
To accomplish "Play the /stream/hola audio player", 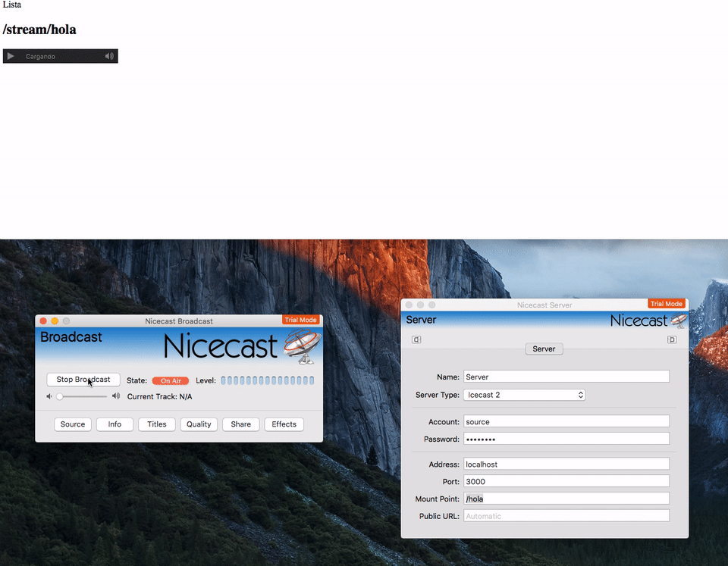I will [x=11, y=56].
